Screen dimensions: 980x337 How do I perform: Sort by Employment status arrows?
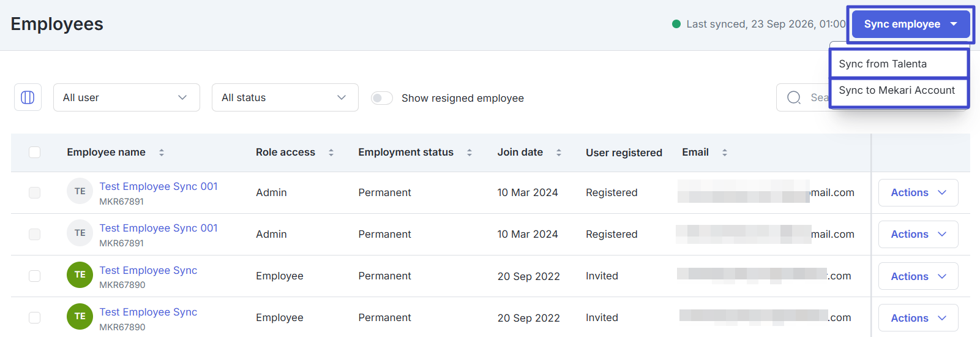coord(469,153)
